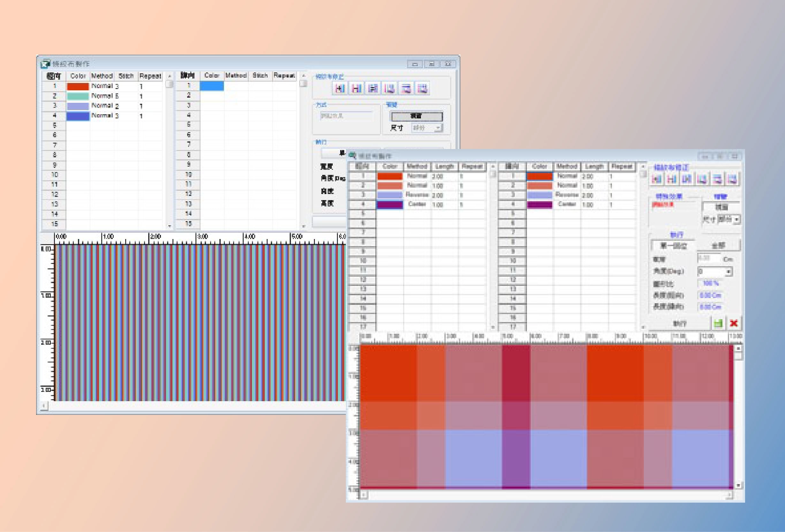Click row number 10 in back window's left table

point(54,175)
